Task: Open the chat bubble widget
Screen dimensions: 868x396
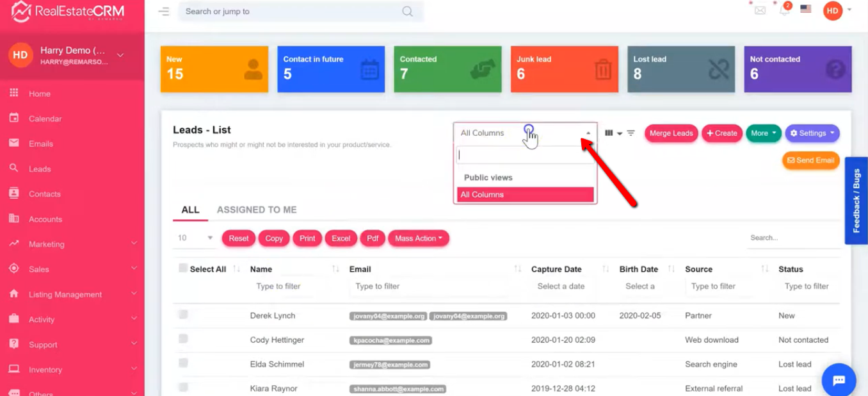Action: click(839, 380)
